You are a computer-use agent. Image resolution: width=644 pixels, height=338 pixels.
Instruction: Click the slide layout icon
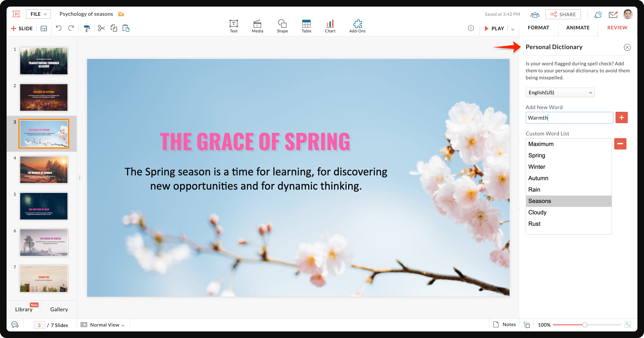click(x=44, y=28)
